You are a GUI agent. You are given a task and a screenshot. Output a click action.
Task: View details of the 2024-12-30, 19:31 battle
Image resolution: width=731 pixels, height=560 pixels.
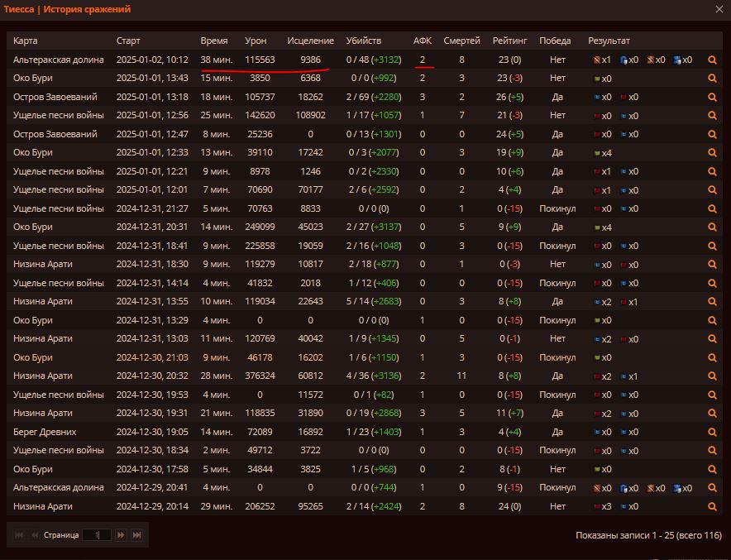click(712, 413)
